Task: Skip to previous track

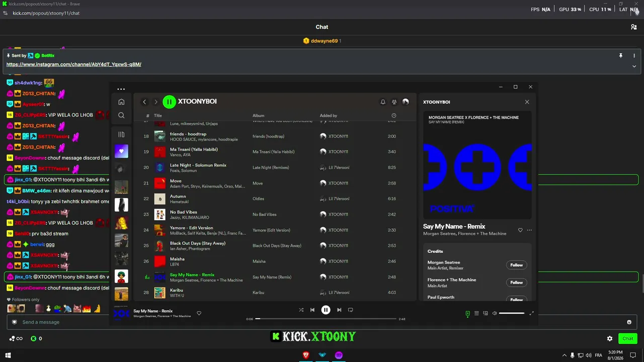Action: tap(312, 310)
